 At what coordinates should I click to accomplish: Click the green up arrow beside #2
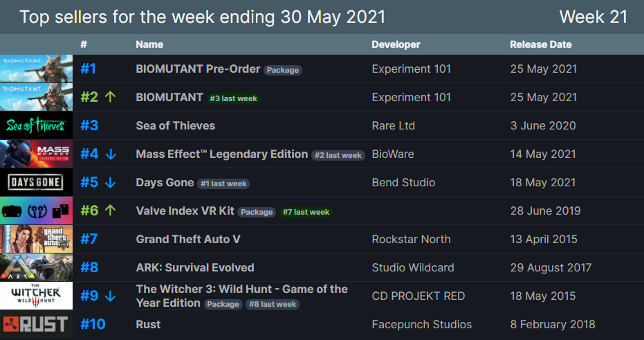[x=110, y=97]
